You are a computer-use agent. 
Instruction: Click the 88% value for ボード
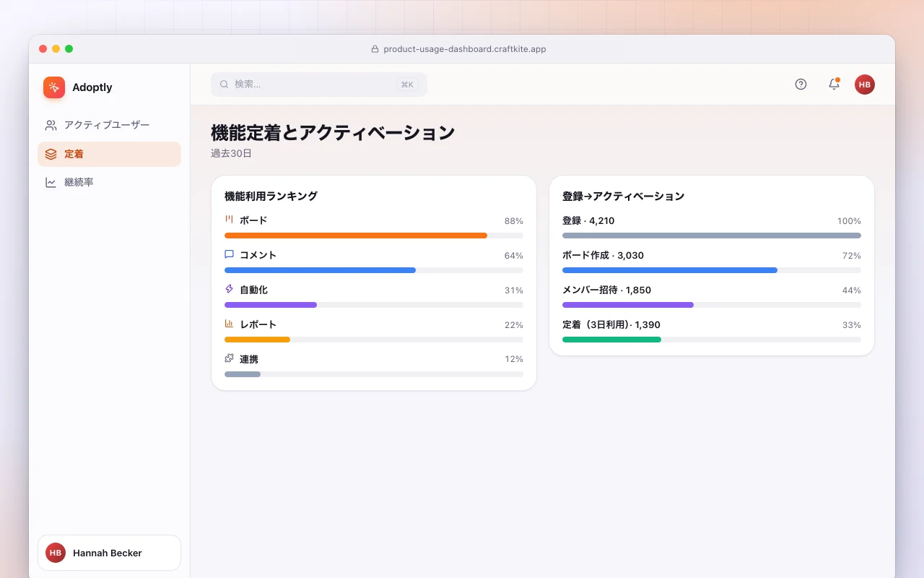tap(514, 221)
